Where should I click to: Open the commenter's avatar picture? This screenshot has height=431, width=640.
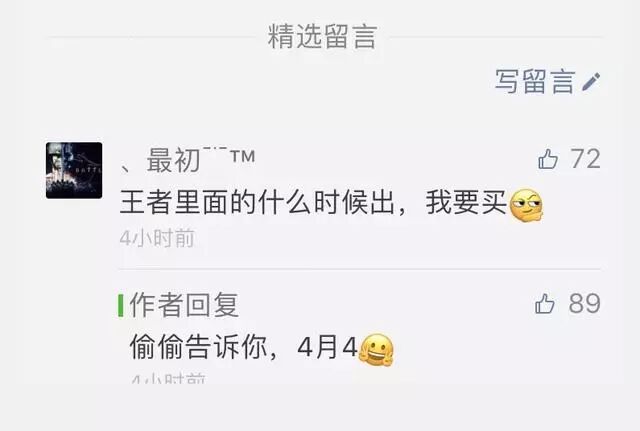(74, 170)
